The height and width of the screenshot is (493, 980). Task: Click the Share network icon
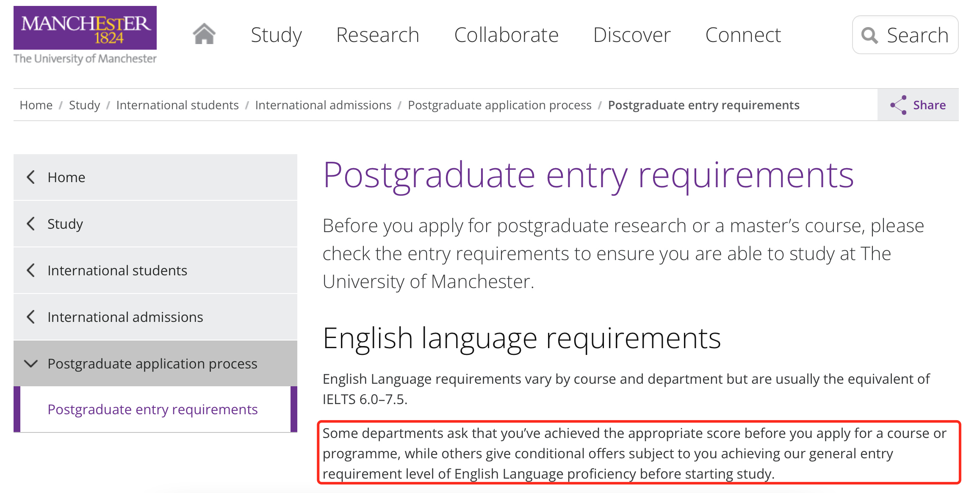tap(898, 105)
